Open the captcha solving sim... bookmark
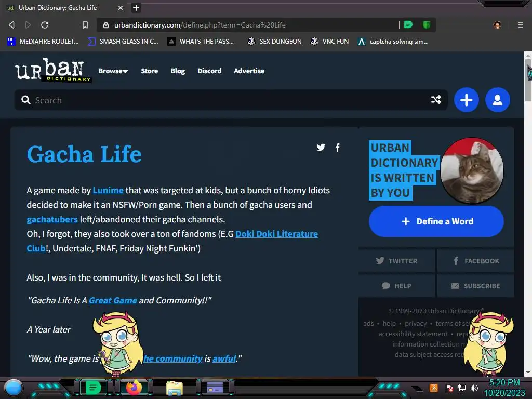532x399 pixels. [394, 42]
